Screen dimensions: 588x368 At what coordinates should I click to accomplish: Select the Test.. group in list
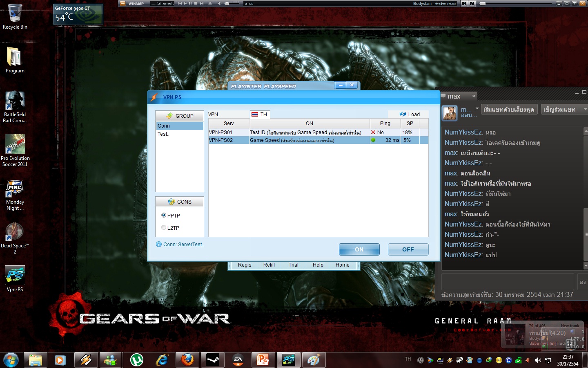180,134
